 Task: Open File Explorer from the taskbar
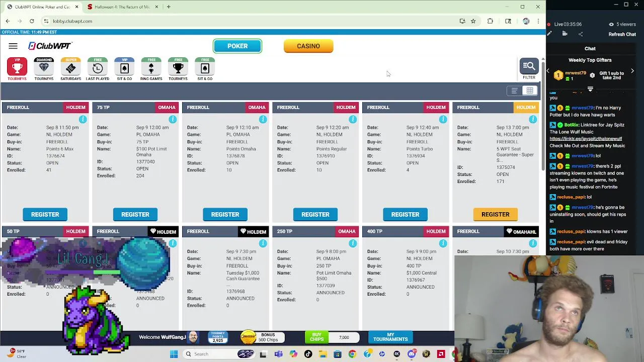point(323,354)
